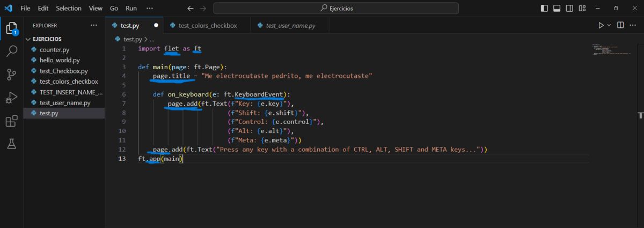This screenshot has height=228, width=644.
Task: Click 'ft.app(main)' on last line
Action: 160,159
